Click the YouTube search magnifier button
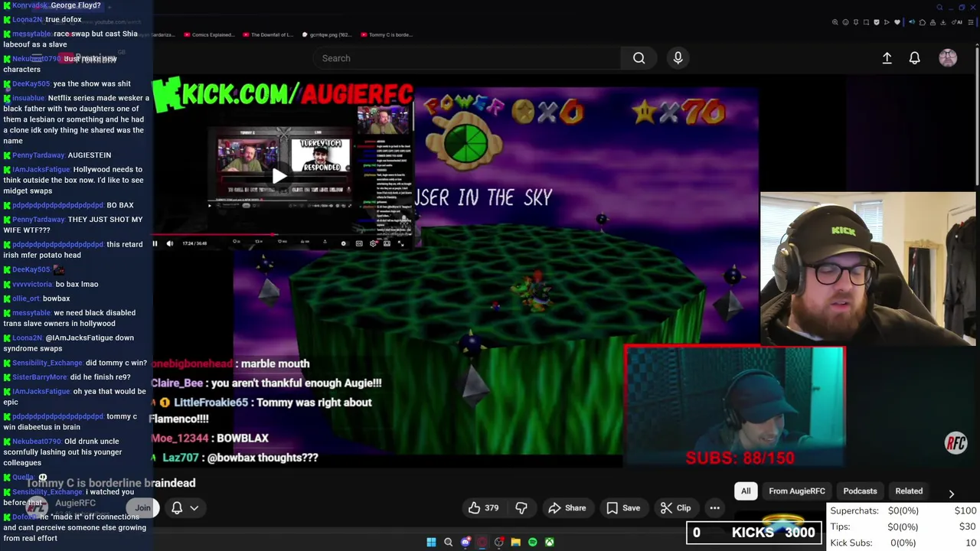 click(x=639, y=58)
